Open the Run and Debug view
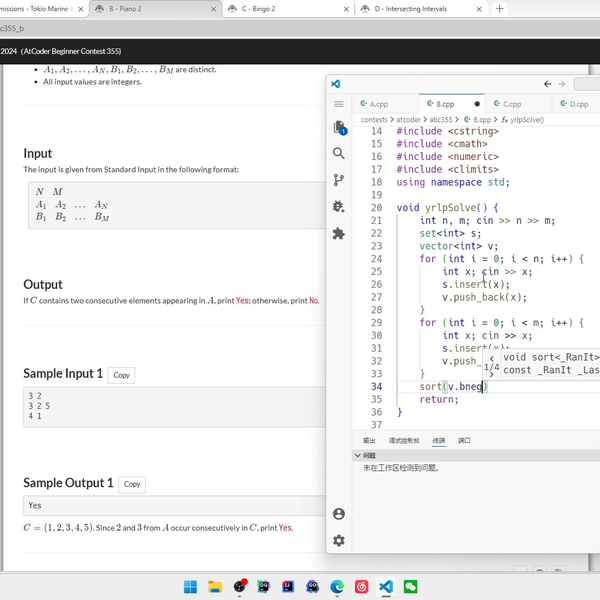The image size is (600, 600). click(339, 207)
